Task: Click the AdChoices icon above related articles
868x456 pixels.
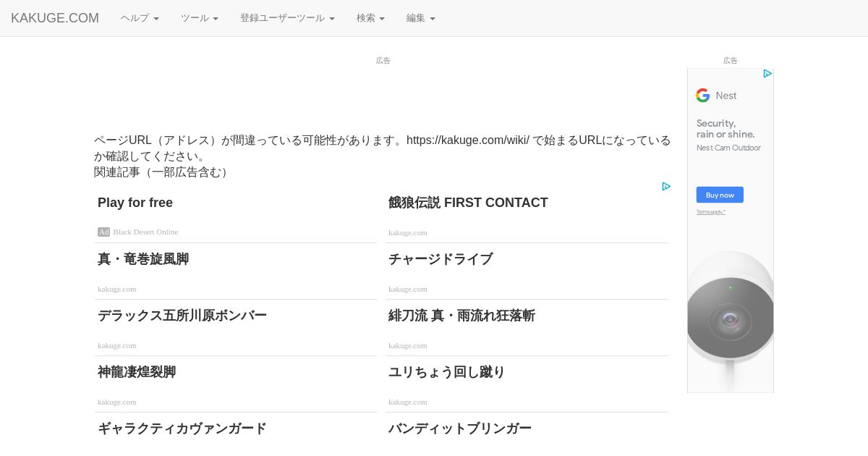Action: click(666, 187)
